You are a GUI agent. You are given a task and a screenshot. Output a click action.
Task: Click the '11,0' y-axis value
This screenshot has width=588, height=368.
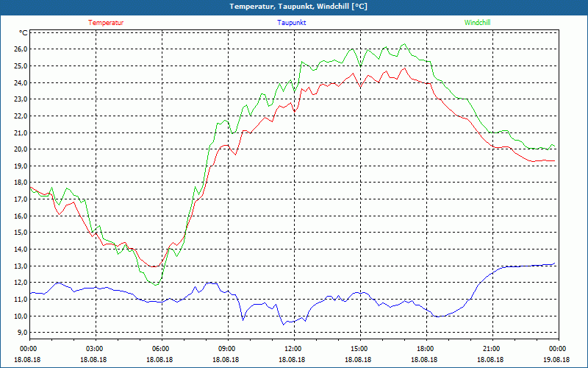(21, 300)
